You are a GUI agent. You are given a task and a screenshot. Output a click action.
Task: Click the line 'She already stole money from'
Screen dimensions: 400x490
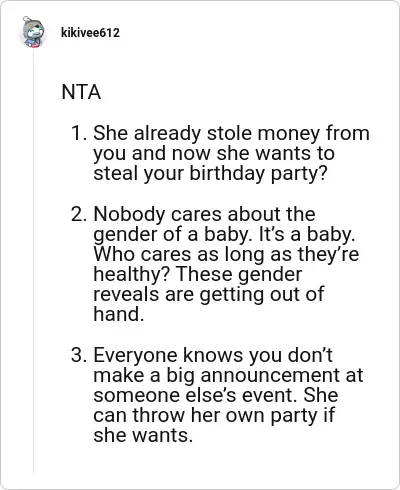[231, 133]
